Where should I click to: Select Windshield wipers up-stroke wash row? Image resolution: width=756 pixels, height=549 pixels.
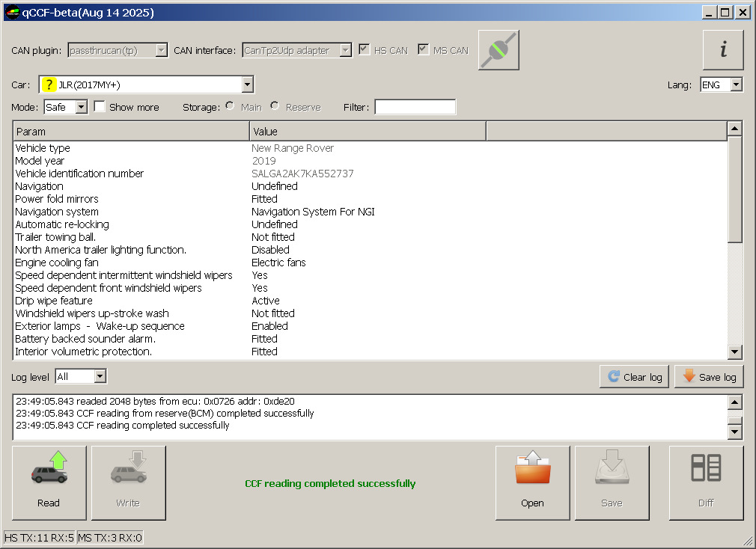(x=371, y=313)
